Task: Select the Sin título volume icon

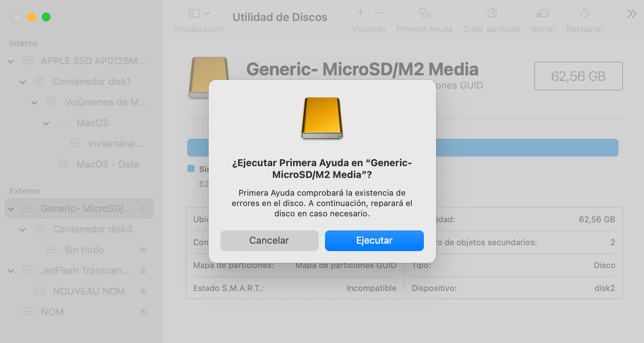Action: coord(51,250)
